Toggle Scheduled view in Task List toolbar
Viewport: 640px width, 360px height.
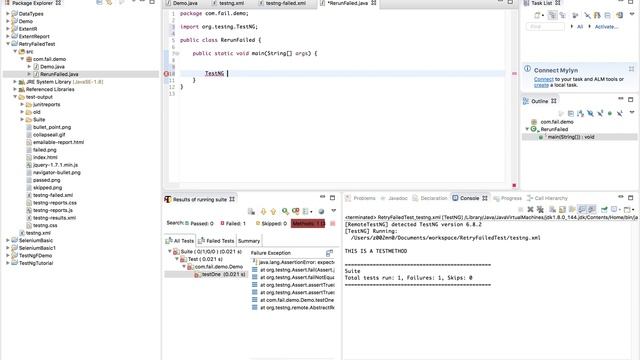[562, 16]
